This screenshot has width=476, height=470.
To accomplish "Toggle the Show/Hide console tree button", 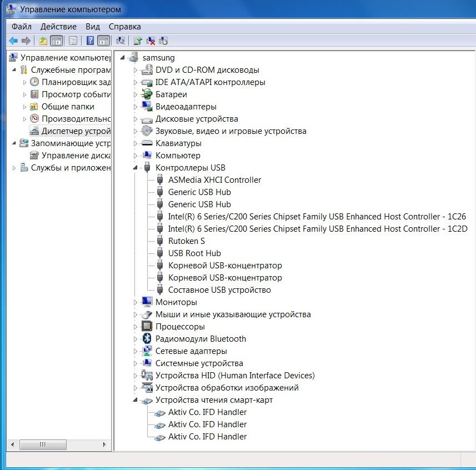I will (x=56, y=41).
